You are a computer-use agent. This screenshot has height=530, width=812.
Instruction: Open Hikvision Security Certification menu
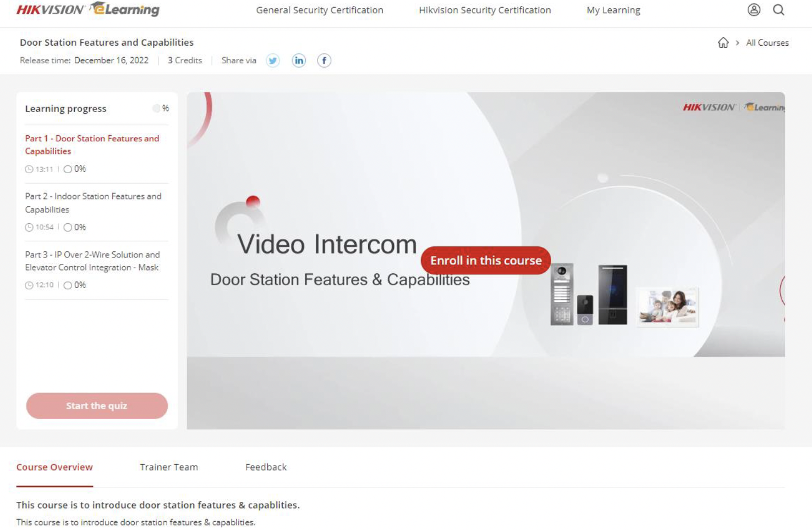click(x=485, y=10)
